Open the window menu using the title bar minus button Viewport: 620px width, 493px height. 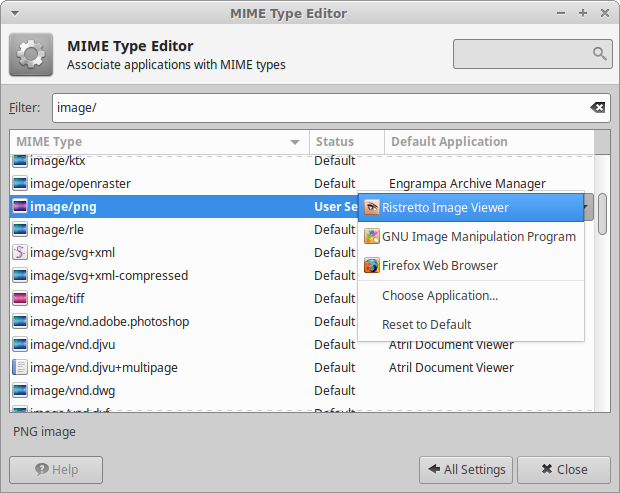click(563, 13)
